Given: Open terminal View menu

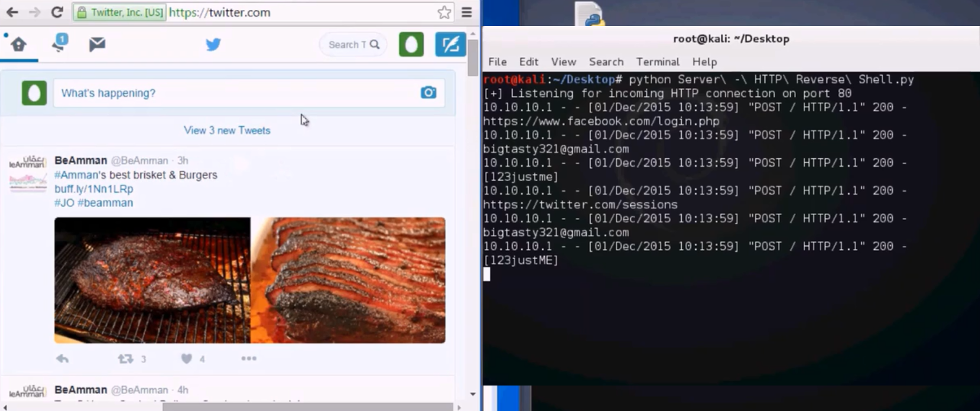Looking at the screenshot, I should point(563,62).
